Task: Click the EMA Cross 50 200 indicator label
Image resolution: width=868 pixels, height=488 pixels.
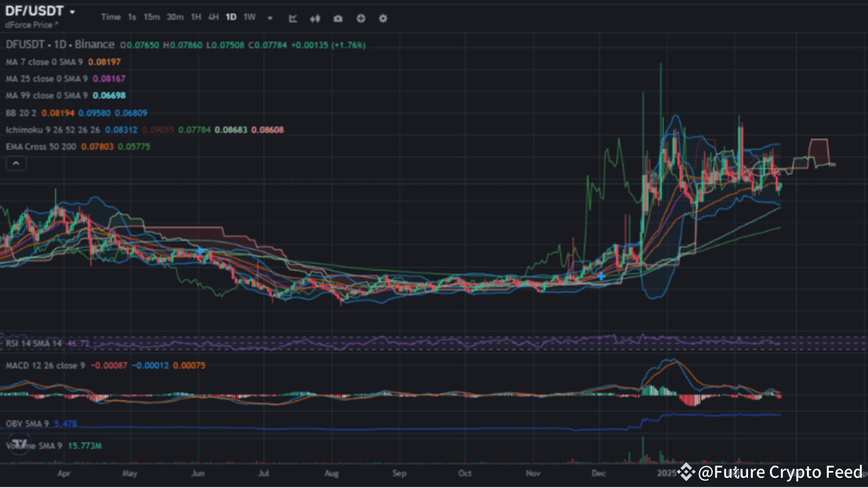Action: point(41,146)
